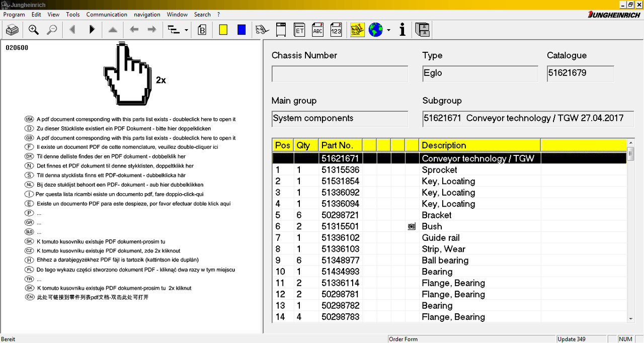This screenshot has height=343, width=644.
Task: Open the tree structure dropdown arrow
Action: 187,30
